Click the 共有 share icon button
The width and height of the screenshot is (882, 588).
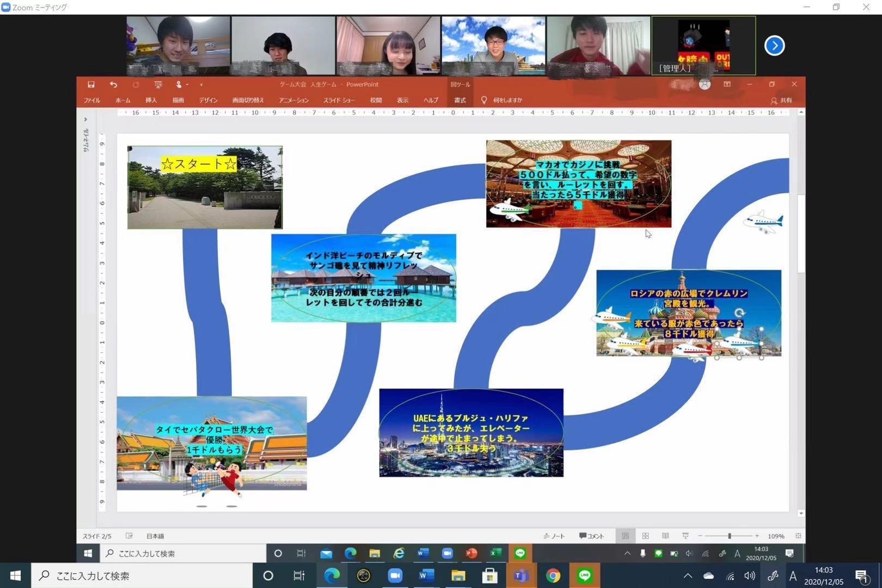point(781,100)
